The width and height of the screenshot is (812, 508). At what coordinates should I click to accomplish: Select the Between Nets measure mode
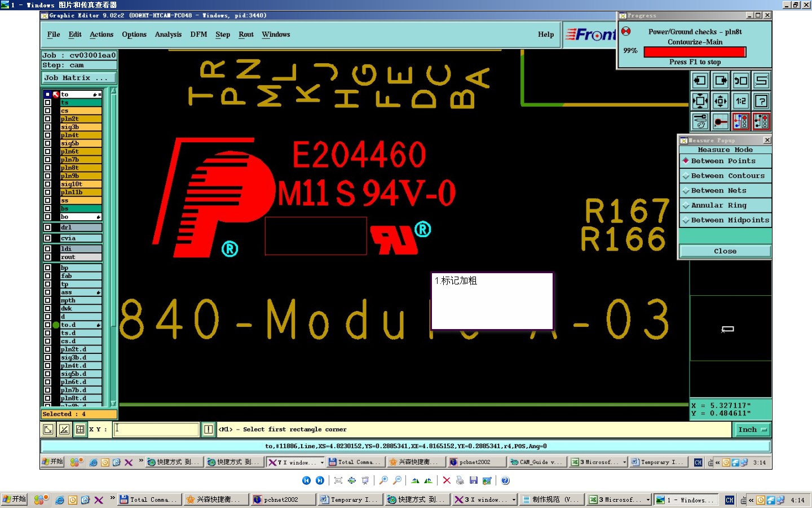click(x=725, y=190)
